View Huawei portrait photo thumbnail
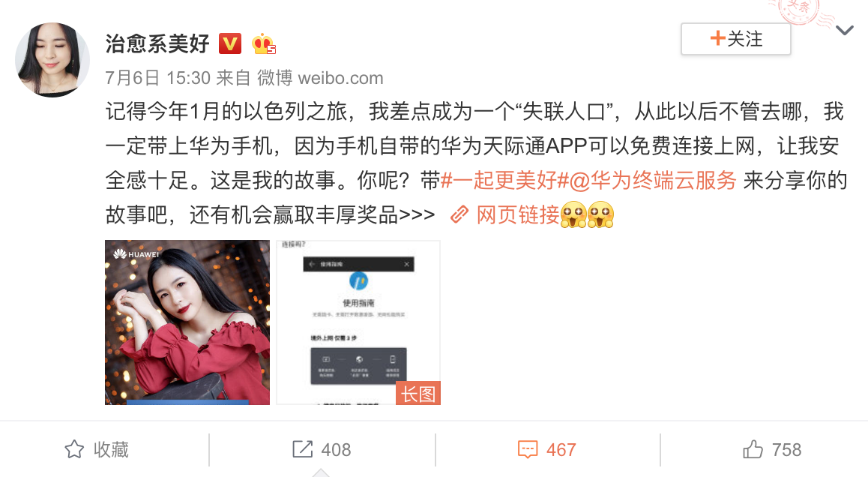The image size is (868, 477). 187,322
